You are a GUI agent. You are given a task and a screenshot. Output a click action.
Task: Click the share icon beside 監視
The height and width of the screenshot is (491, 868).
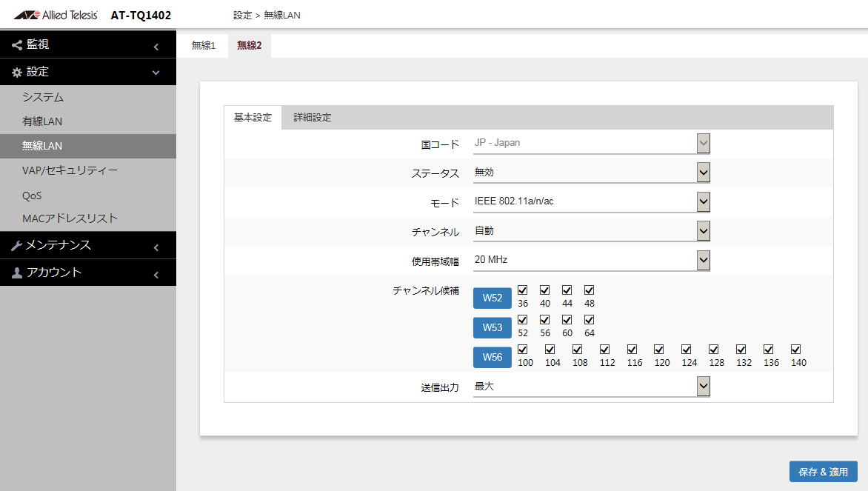click(17, 45)
